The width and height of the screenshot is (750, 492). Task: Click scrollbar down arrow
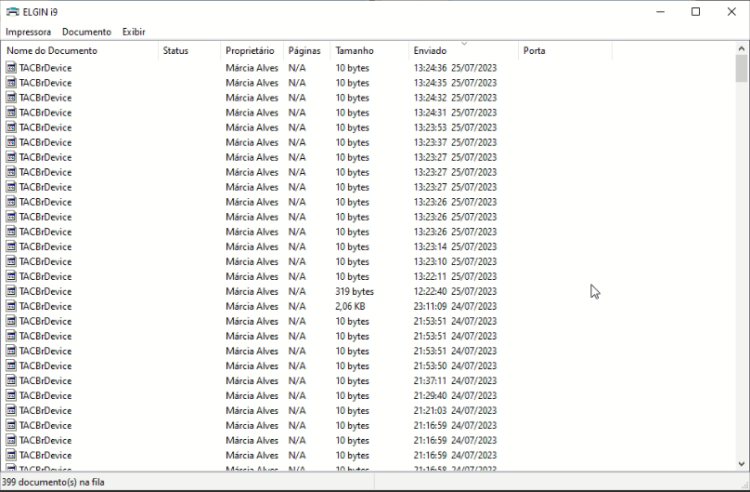click(741, 463)
